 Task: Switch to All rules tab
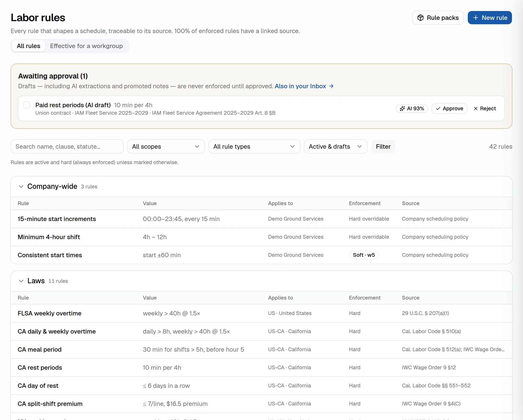click(x=29, y=46)
